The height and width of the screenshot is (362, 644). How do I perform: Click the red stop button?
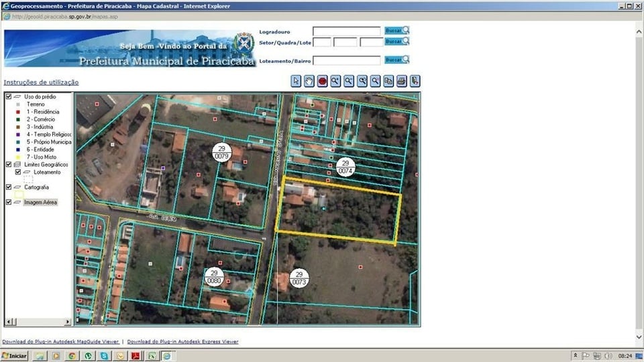click(x=323, y=81)
